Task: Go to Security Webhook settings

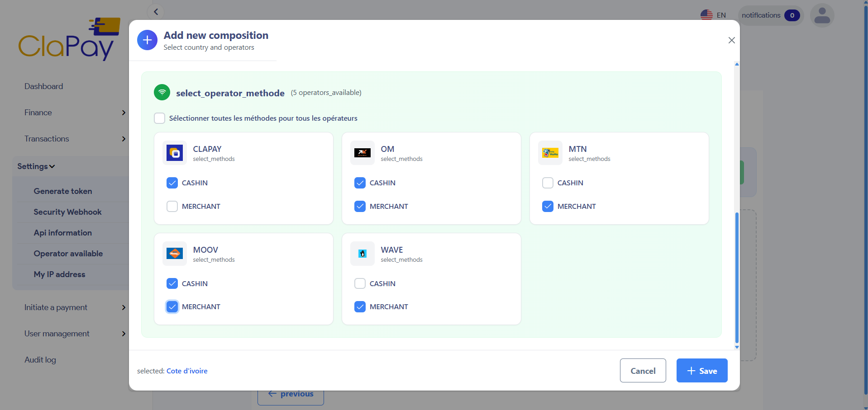Action: [67, 212]
